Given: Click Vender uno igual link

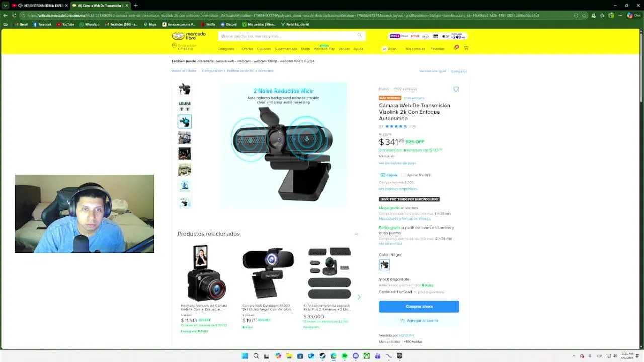Looking at the screenshot, I should (x=433, y=71).
